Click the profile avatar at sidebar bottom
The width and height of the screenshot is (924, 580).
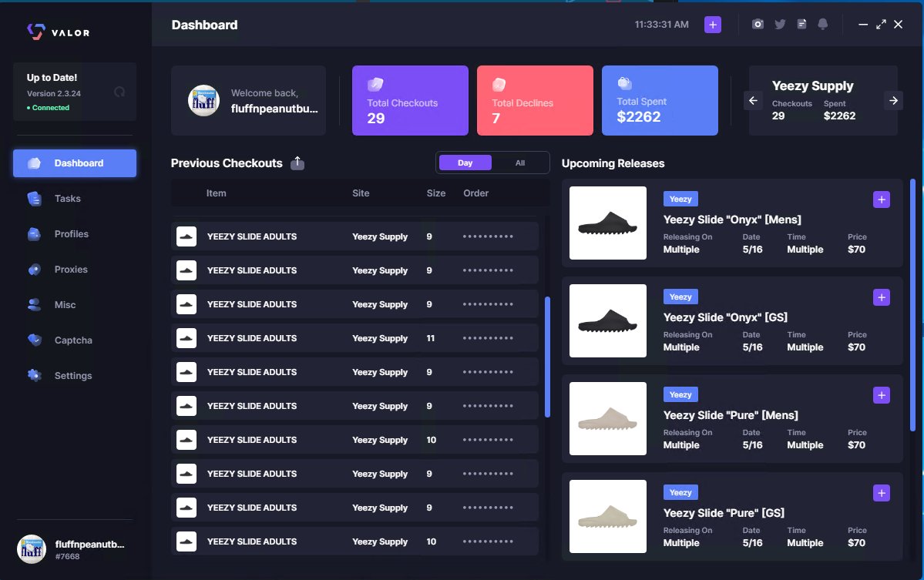32,549
